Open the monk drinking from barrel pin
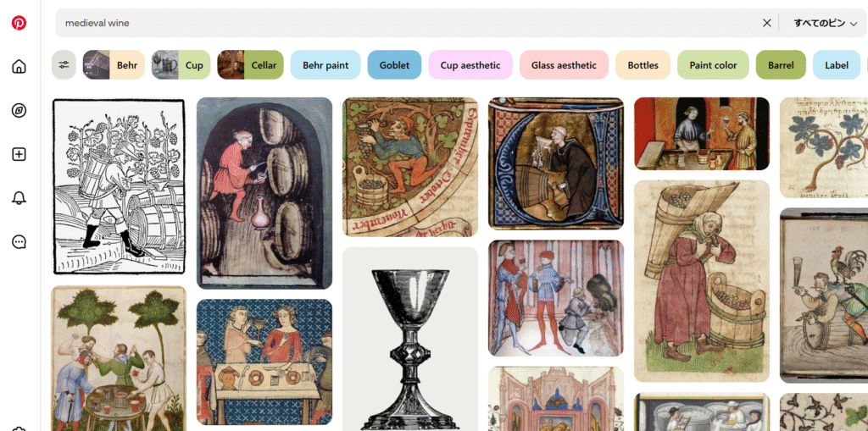Screen dimensions: 868x431 [556, 163]
